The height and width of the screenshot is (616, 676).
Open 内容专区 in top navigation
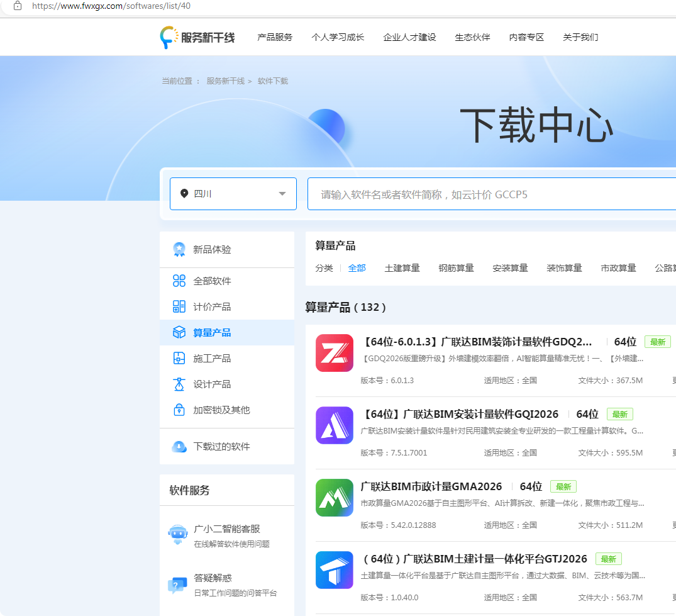coord(526,37)
